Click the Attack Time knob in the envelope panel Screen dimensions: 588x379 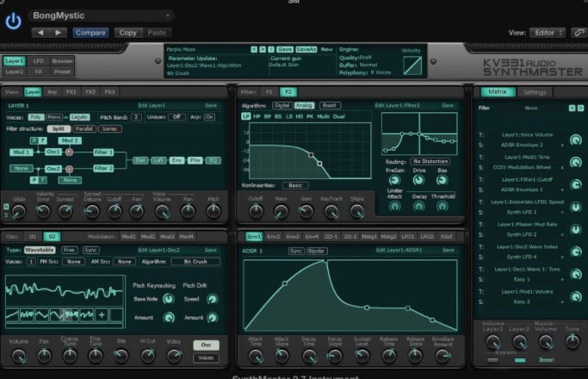pos(256,356)
